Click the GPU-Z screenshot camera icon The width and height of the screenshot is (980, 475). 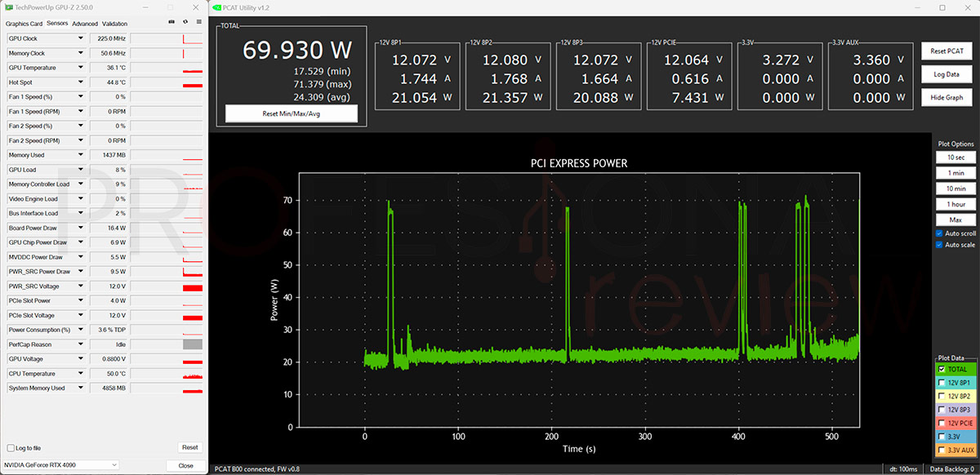(171, 22)
